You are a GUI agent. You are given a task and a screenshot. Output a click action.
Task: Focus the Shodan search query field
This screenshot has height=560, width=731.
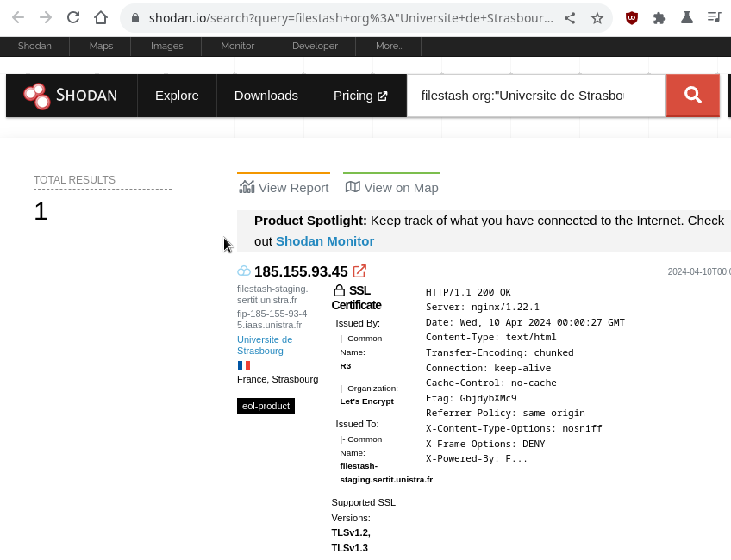[536, 96]
